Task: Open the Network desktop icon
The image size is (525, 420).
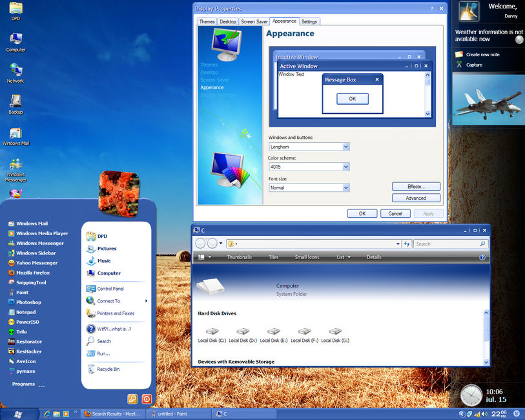Action: pyautogui.click(x=15, y=73)
